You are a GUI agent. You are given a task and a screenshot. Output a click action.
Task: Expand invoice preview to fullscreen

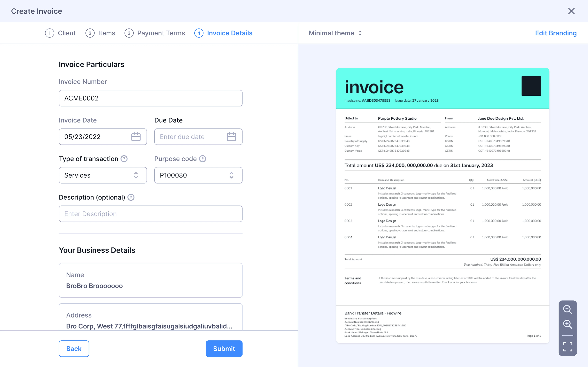pyautogui.click(x=568, y=347)
